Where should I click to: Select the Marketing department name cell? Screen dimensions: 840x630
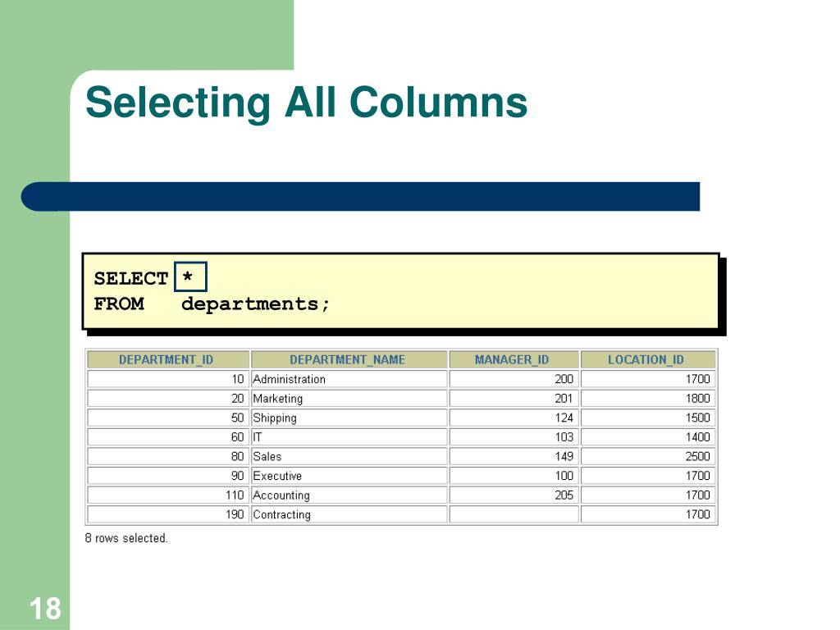[349, 398]
